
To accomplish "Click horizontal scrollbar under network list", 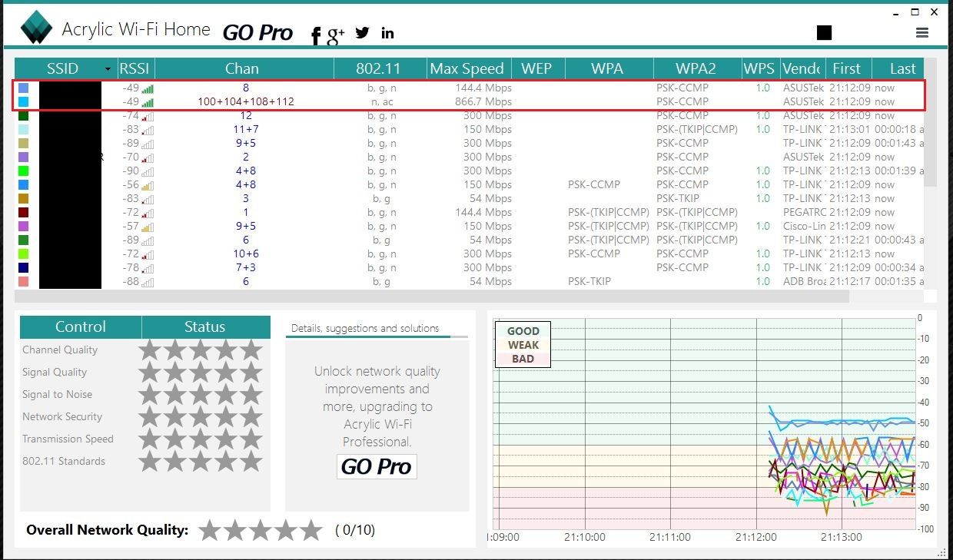I will 432,297.
